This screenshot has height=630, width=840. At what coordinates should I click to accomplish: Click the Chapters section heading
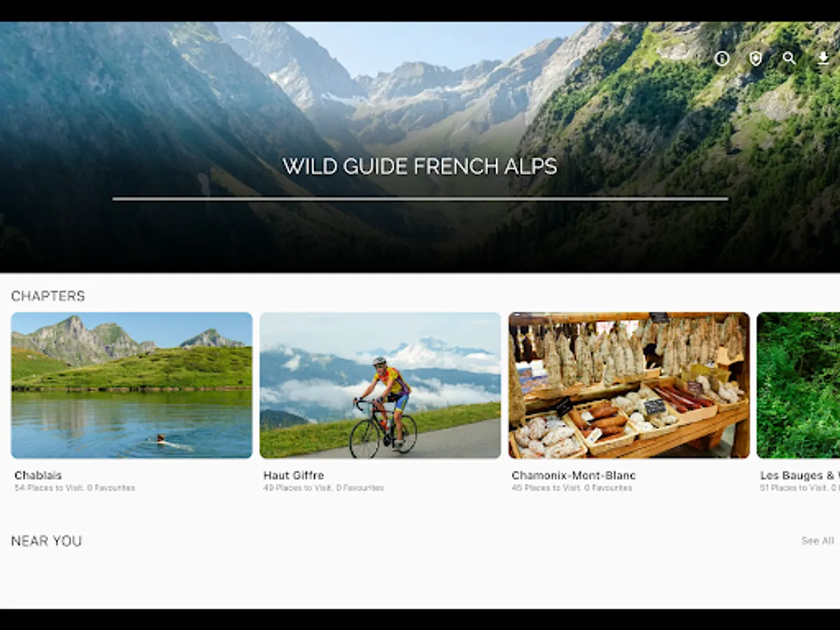coord(48,296)
